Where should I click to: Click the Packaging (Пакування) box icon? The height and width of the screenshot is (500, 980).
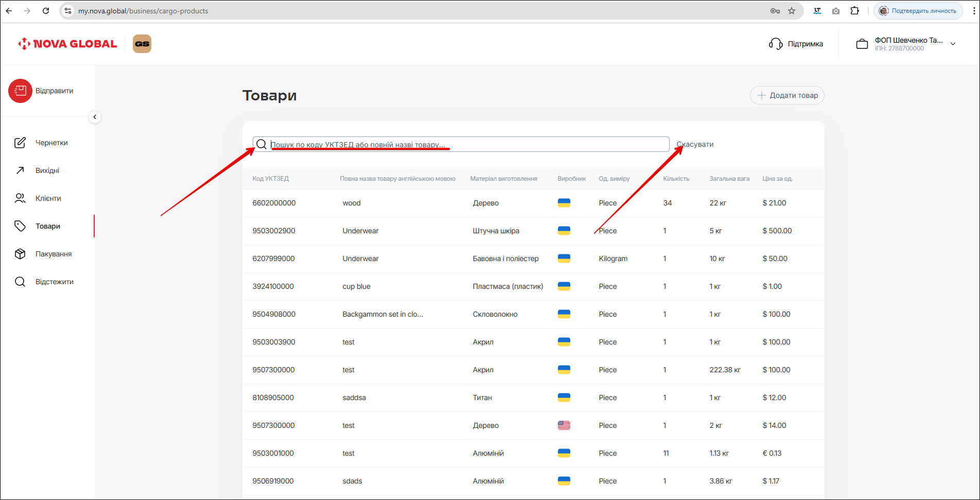pos(20,254)
